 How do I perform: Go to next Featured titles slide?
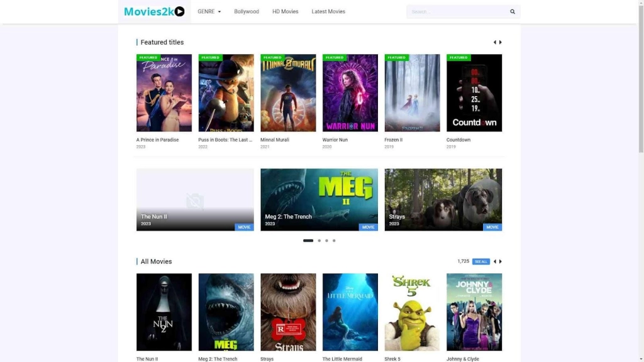pos(501,42)
